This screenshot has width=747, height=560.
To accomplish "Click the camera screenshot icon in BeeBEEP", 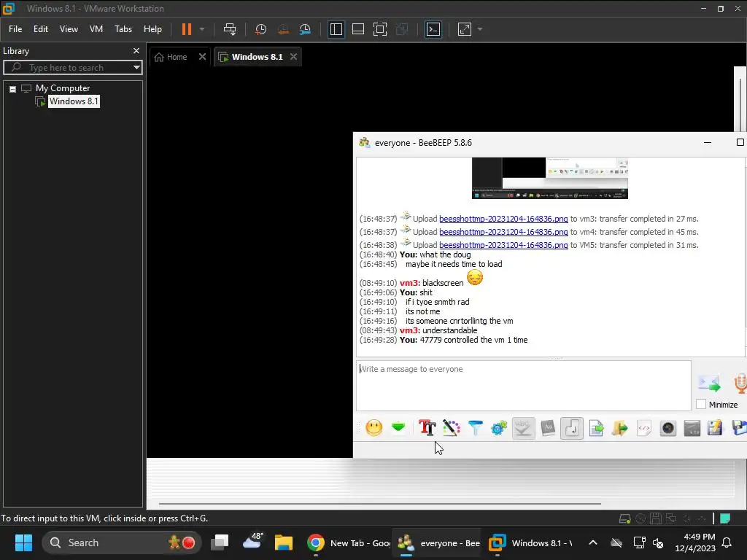I will 668,427.
